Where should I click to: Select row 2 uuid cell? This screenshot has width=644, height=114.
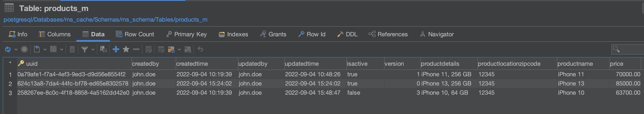pyautogui.click(x=73, y=83)
